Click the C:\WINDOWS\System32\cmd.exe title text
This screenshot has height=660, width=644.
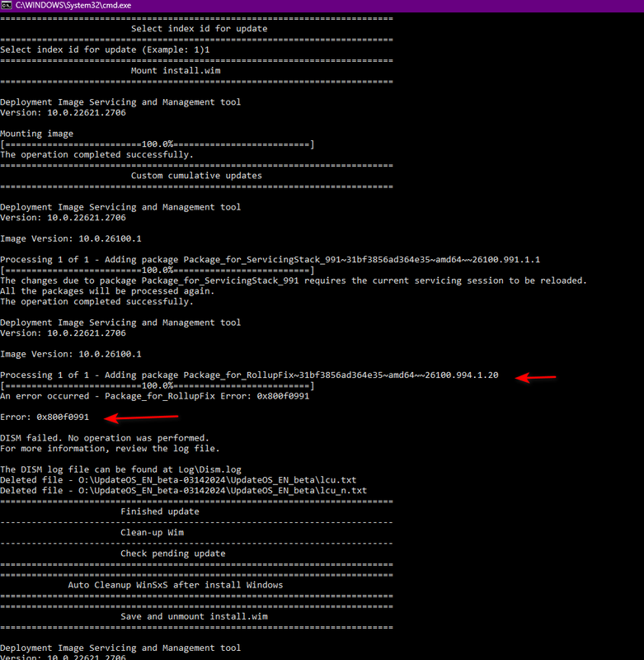click(73, 6)
